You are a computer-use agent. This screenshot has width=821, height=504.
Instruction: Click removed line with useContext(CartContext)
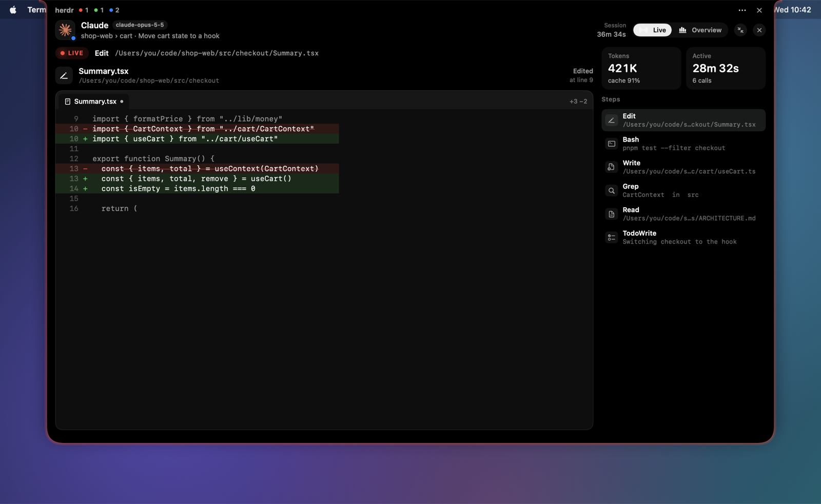pyautogui.click(x=197, y=169)
